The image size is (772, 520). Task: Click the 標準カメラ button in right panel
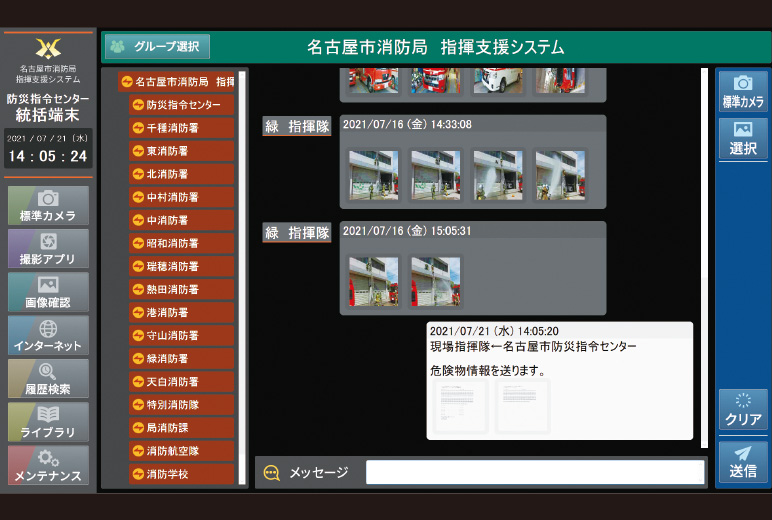click(x=742, y=91)
